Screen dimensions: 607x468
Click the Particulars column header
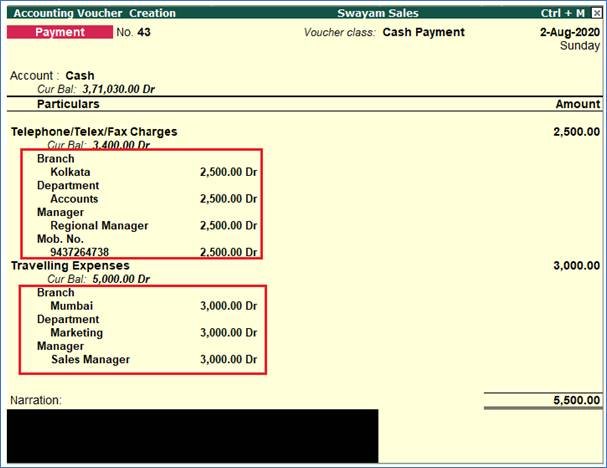point(68,104)
